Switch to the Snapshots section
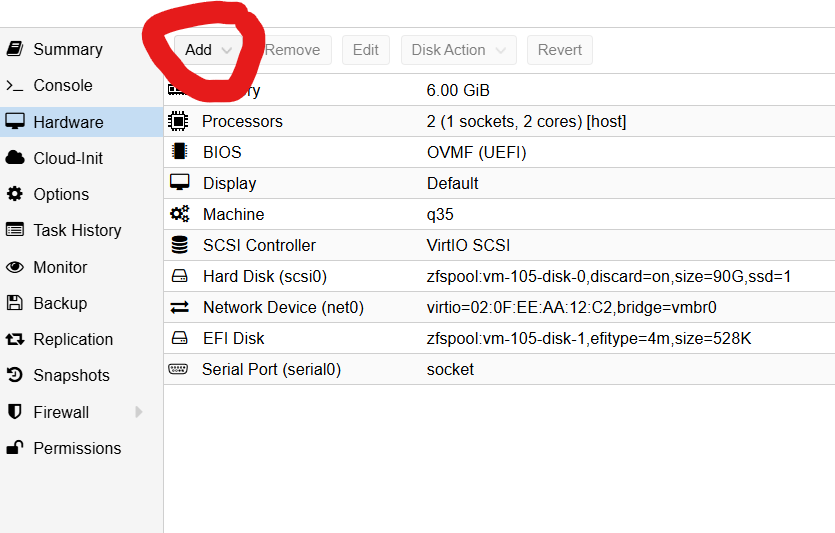Viewport: 835px width, 533px height. pyautogui.click(x=71, y=375)
